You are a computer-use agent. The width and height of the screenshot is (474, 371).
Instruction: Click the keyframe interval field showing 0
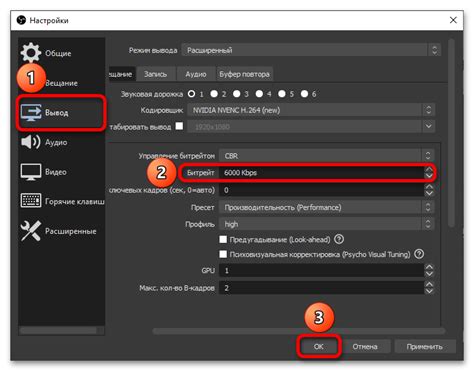pos(322,190)
